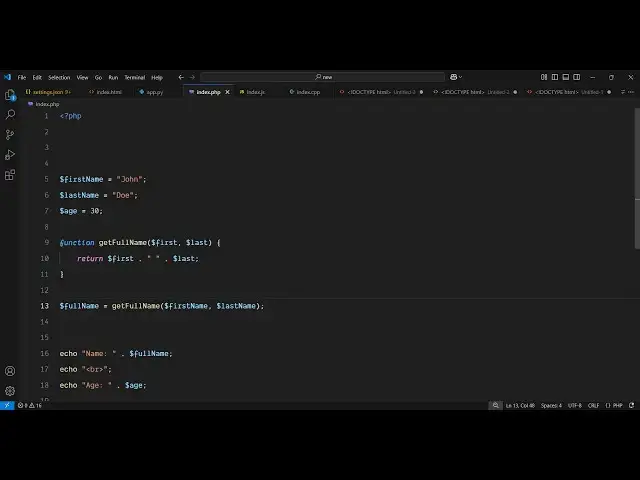Click line number 9 in the gutter
Image resolution: width=640 pixels, height=480 pixels.
47,242
